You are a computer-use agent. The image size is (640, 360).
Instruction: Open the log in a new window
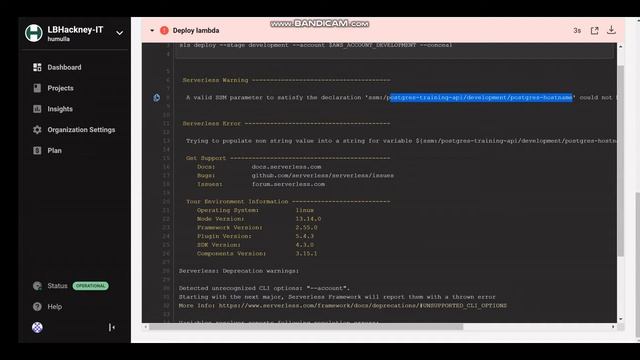(x=595, y=31)
